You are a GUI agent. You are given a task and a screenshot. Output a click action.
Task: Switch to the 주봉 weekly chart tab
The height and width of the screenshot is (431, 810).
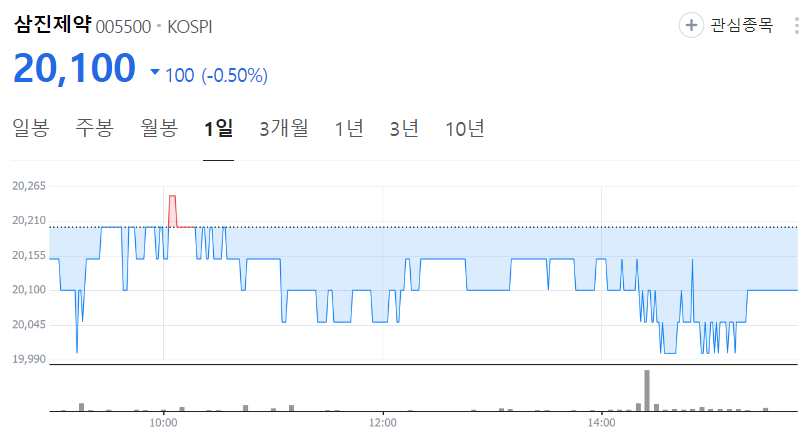click(95, 128)
